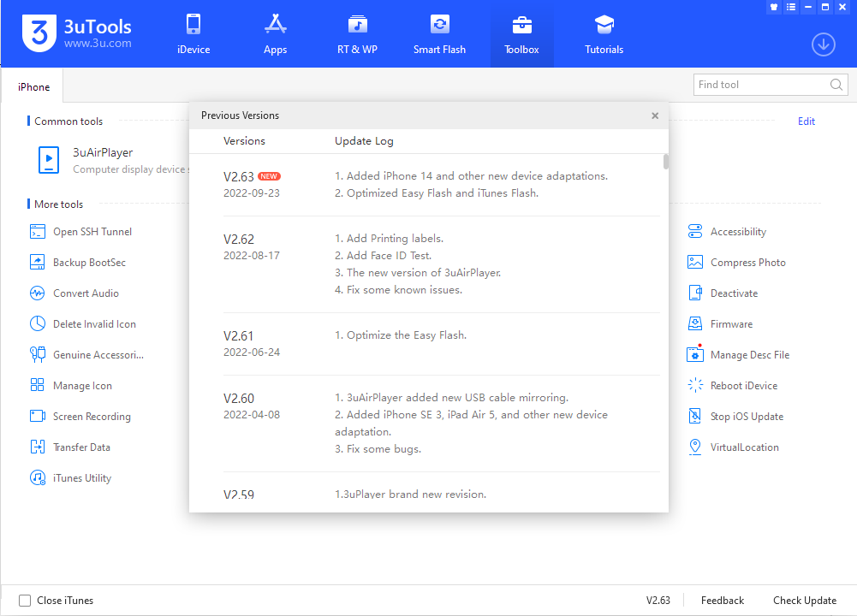Open Delete Invalid Icon tool
Viewport: 857px width, 616px height.
[82, 324]
